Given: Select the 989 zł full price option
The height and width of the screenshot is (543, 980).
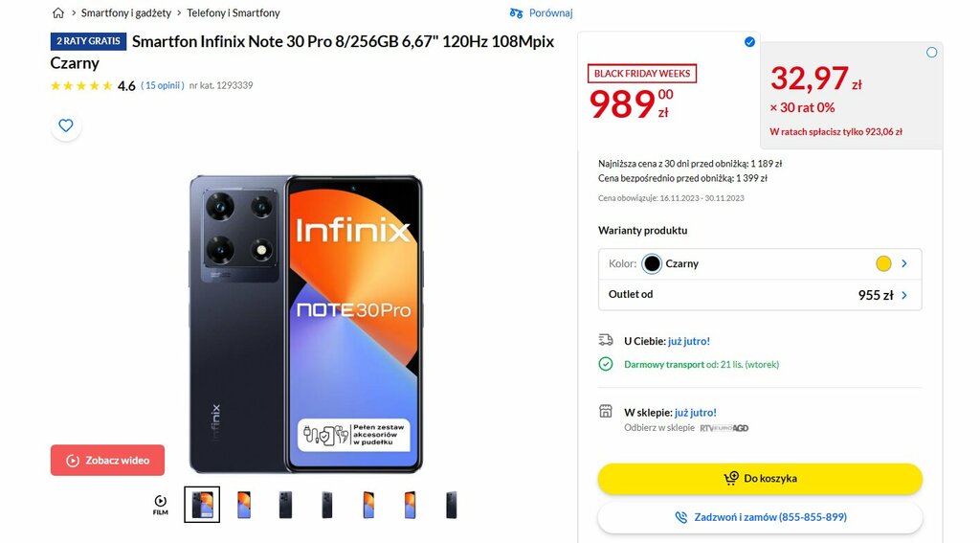Looking at the screenshot, I should [749, 42].
